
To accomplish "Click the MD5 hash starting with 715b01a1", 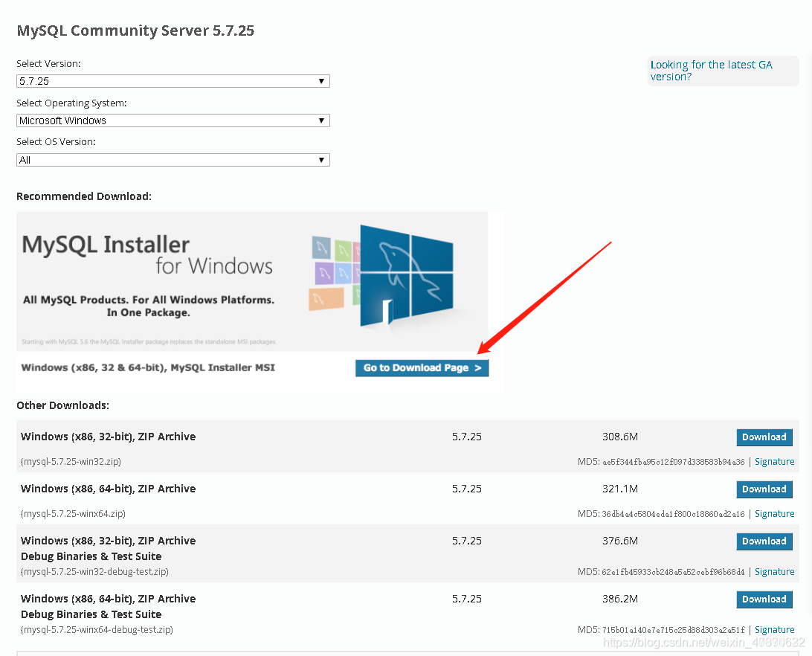I will click(673, 630).
